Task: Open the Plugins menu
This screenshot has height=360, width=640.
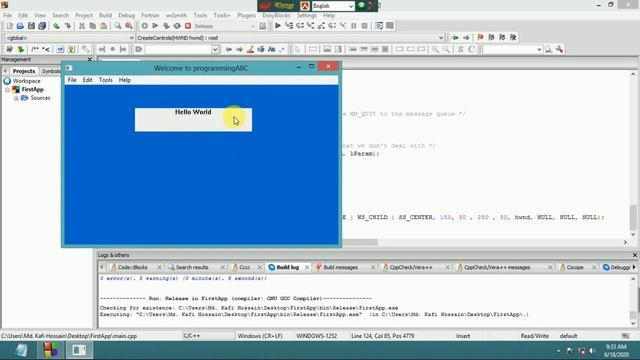Action: (247, 15)
